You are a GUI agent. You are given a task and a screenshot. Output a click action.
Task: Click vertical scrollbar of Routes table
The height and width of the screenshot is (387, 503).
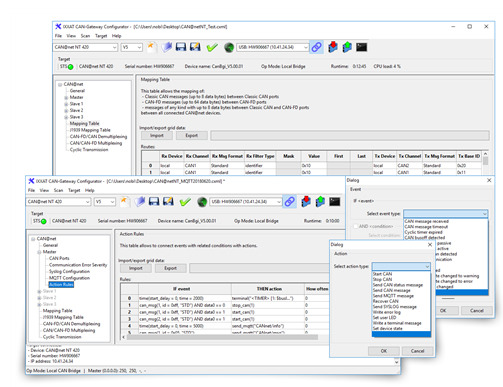point(485,163)
